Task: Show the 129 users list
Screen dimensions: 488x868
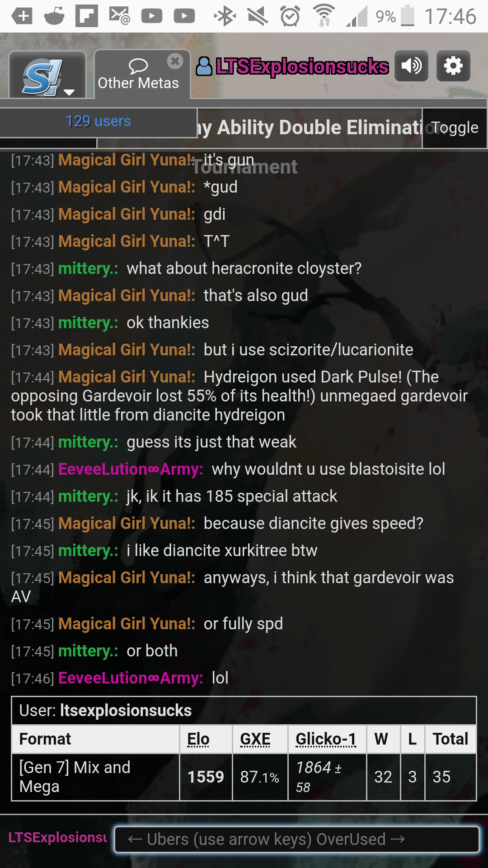Action: tap(98, 122)
